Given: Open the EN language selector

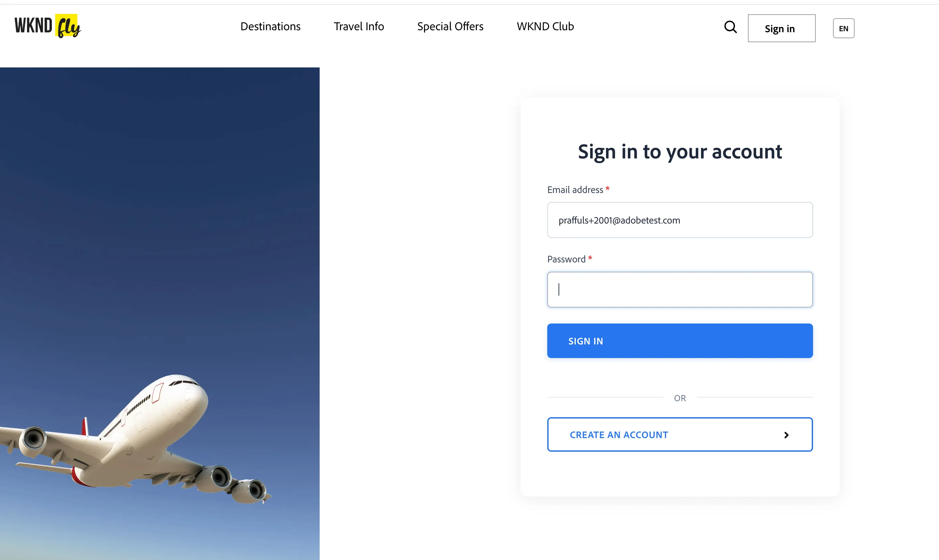Looking at the screenshot, I should tap(844, 28).
